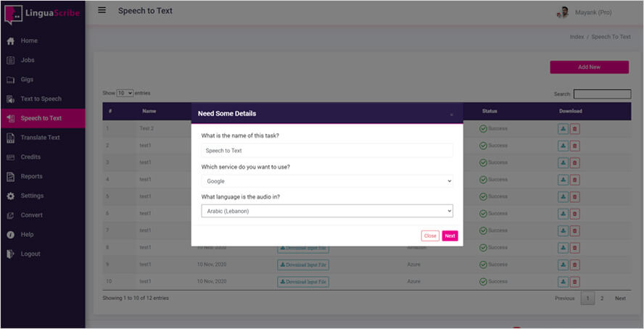The width and height of the screenshot is (644, 329).
Task: Click the task name input field
Action: tap(327, 150)
